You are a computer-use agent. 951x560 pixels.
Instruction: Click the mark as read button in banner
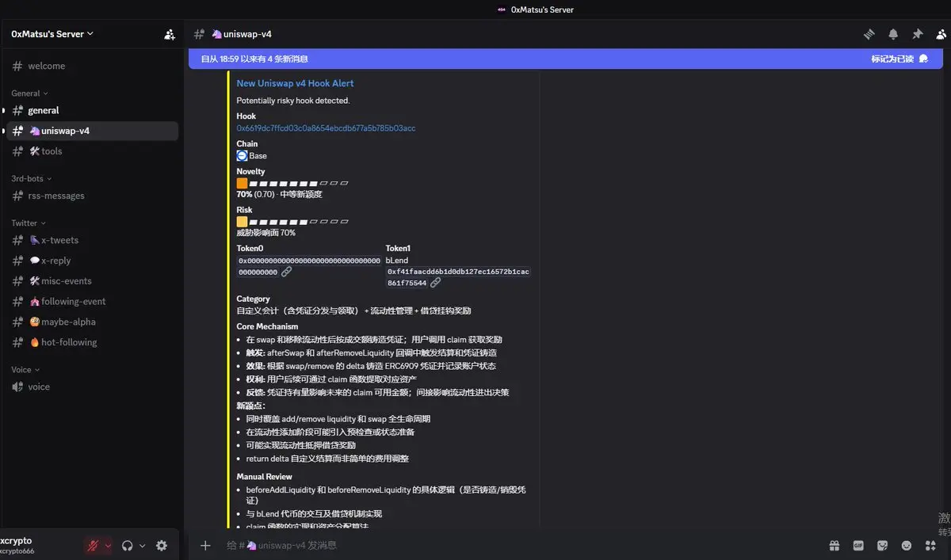click(x=899, y=59)
